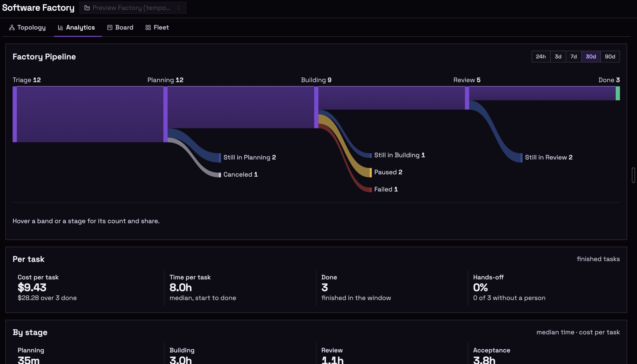Click the green Done stage node
Screen dimensions: 637x364
[x=618, y=93]
